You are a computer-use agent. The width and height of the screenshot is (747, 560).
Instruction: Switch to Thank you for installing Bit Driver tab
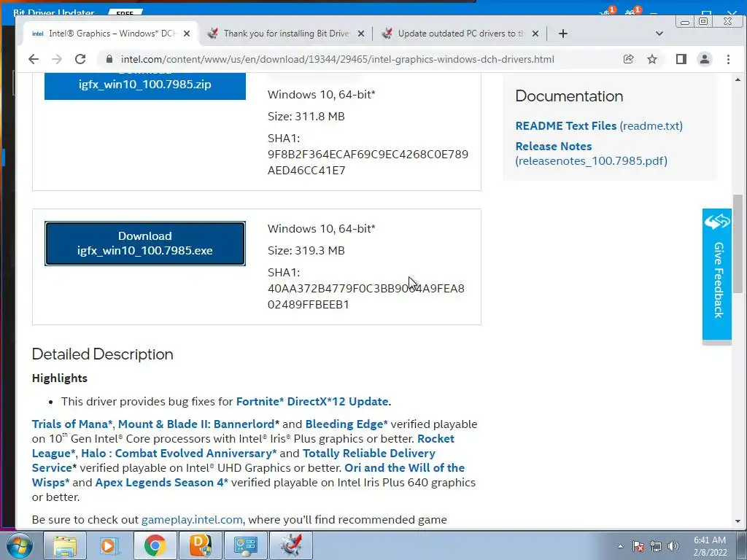(x=286, y=34)
